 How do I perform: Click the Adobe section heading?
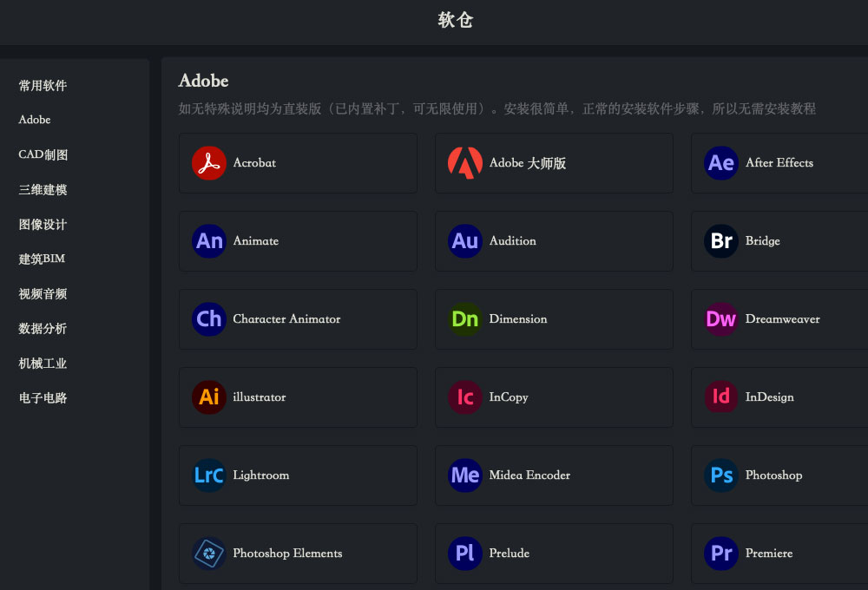[203, 81]
